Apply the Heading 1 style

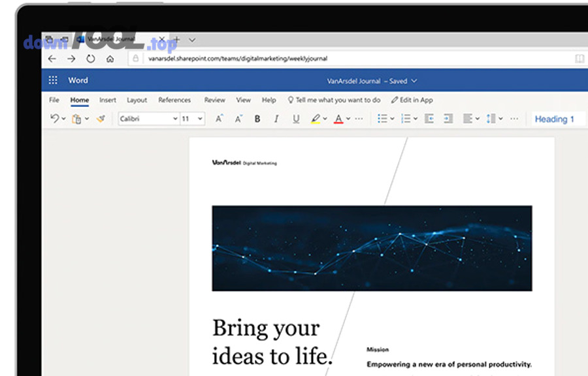556,118
